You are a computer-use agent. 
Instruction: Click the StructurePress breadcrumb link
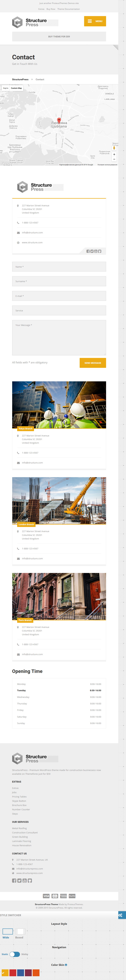(x=20, y=80)
